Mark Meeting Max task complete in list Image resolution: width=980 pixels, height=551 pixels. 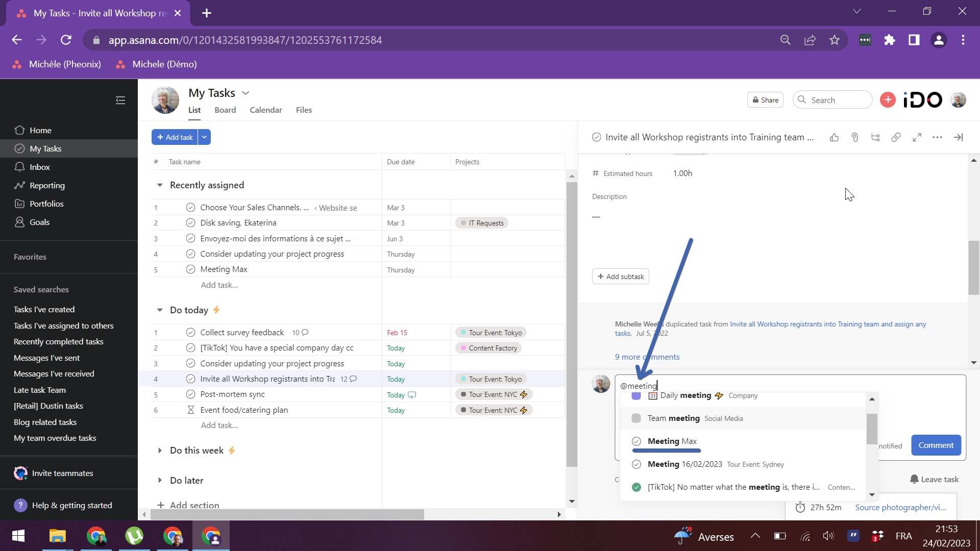coord(190,269)
